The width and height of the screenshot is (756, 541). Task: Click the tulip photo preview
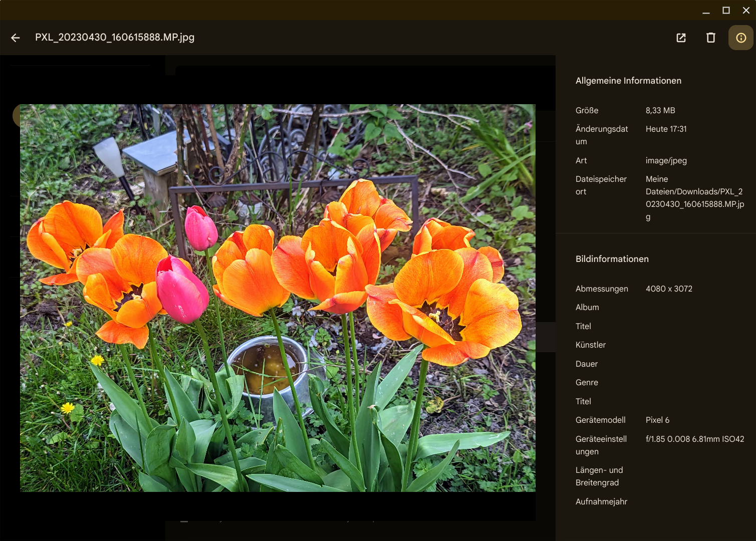(x=278, y=298)
